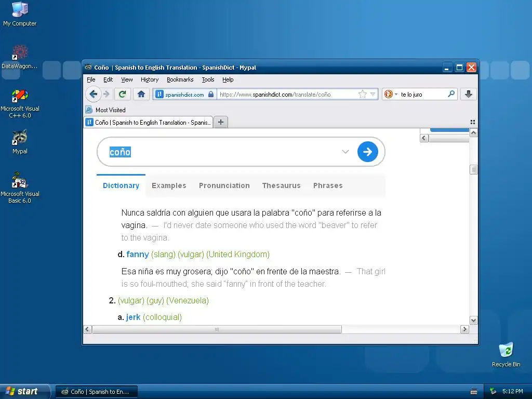Open the Edit menu
Viewport: 532px width, 399px height.
[108, 79]
